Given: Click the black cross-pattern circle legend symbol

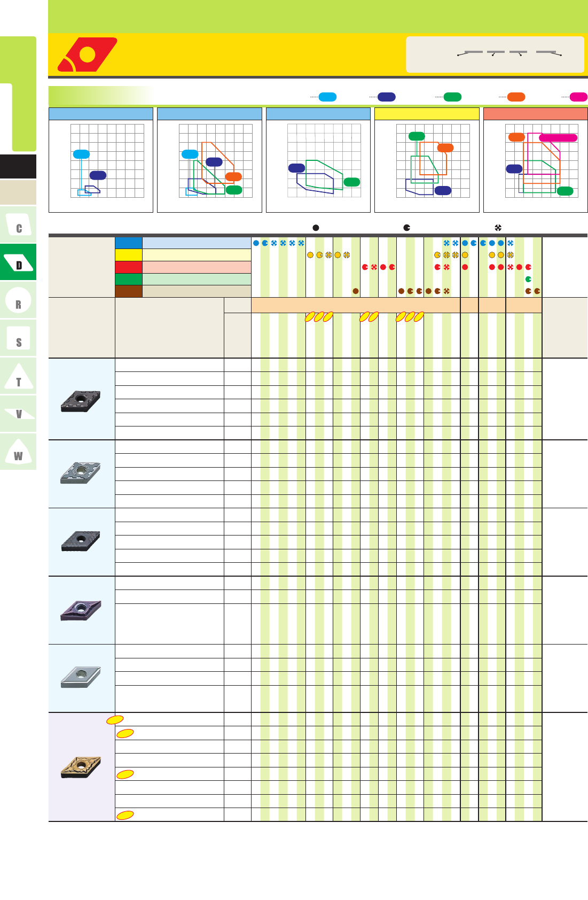Looking at the screenshot, I should (x=498, y=228).
